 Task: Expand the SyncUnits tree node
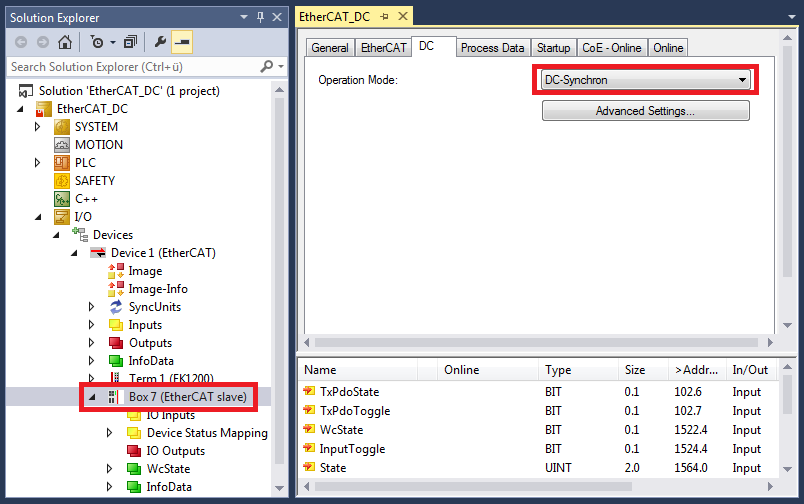pos(92,307)
